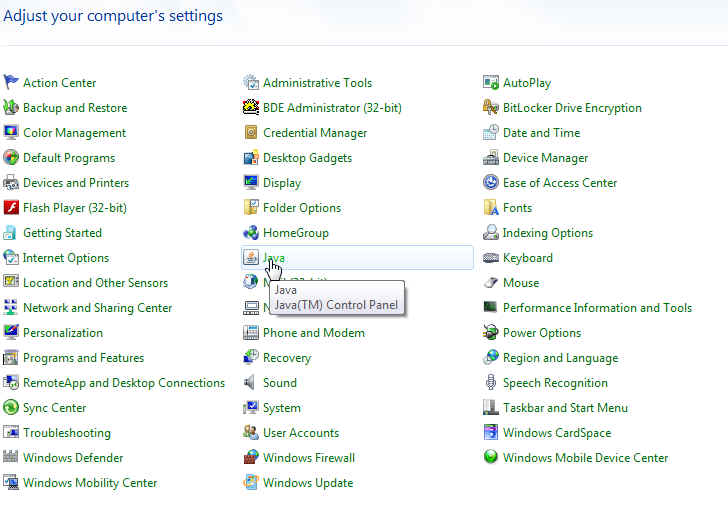
Task: Open Taskbar and Start Menu settings
Action: (565, 408)
